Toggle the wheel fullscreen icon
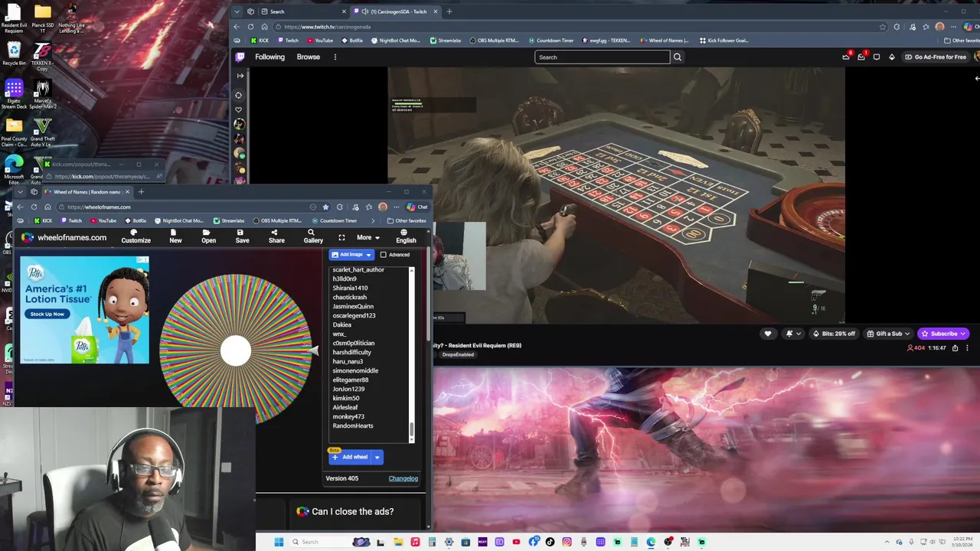Screen dimensions: 980x551 [x=341, y=237]
